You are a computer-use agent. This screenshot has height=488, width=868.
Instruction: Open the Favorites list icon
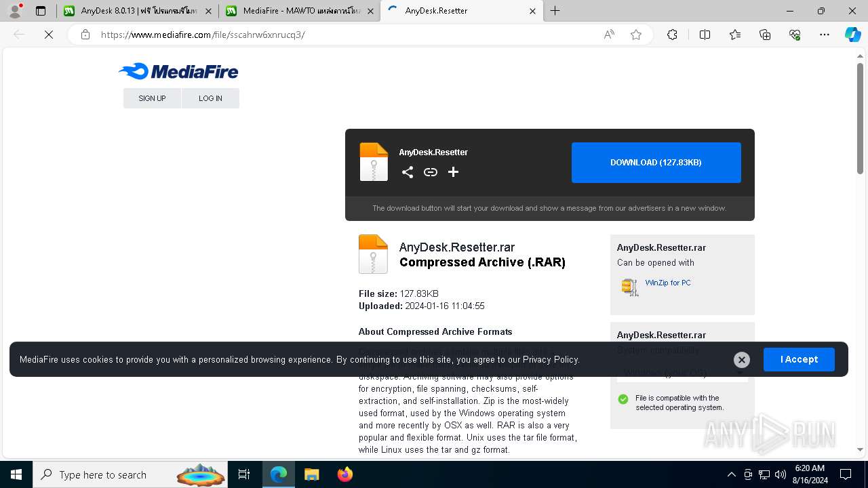(x=735, y=35)
